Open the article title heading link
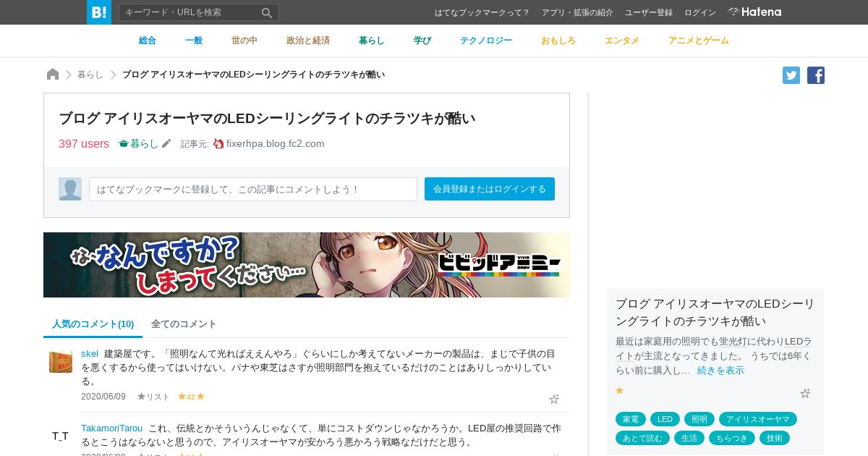 [267, 118]
